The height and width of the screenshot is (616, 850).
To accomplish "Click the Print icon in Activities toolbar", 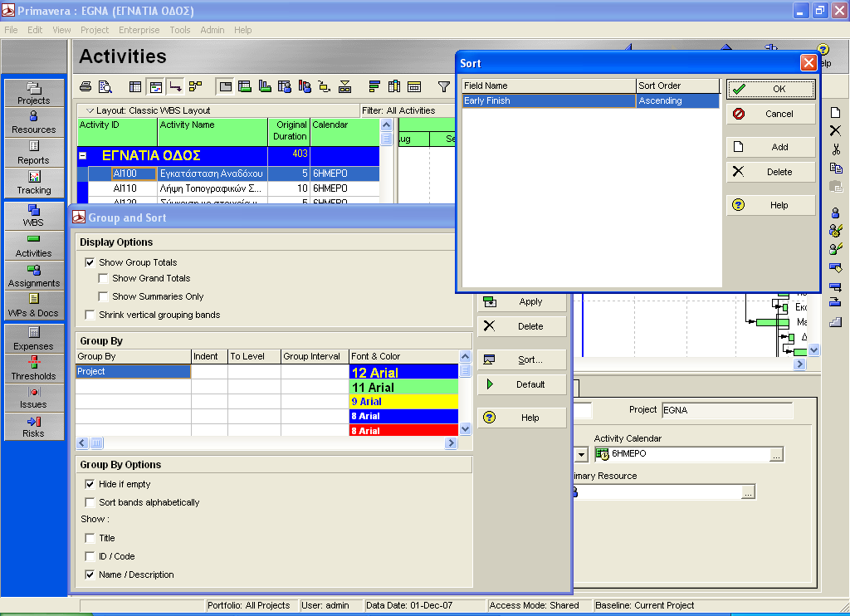I will pos(85,86).
